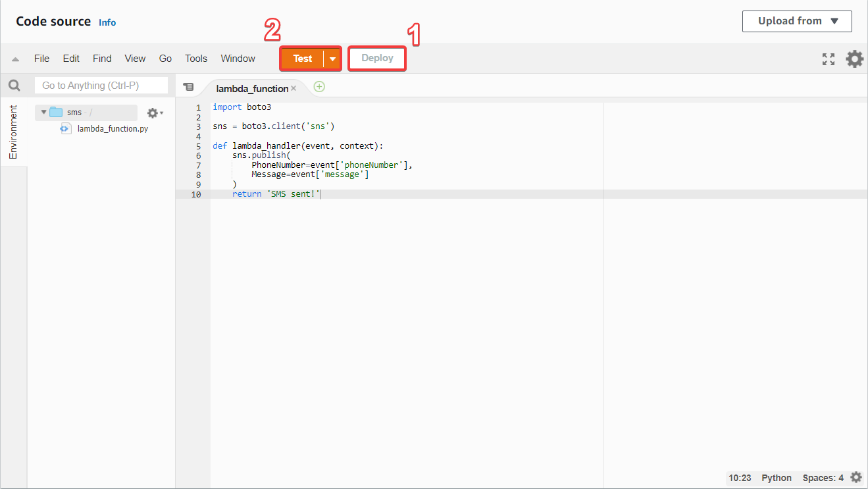Open Test button dropdown arrow

(332, 59)
